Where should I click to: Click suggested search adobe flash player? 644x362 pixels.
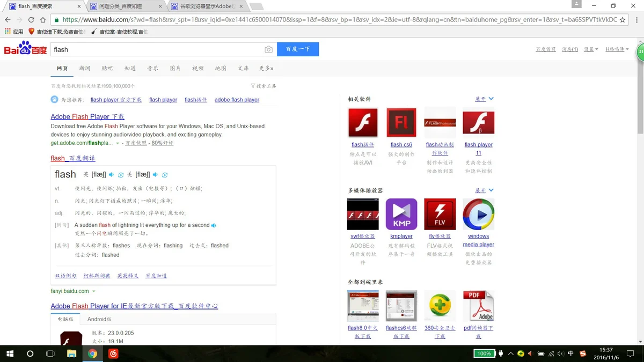[x=237, y=100]
